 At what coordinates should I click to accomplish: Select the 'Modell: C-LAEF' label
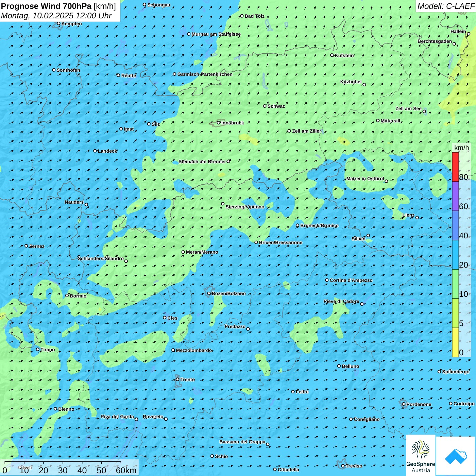[x=446, y=6]
